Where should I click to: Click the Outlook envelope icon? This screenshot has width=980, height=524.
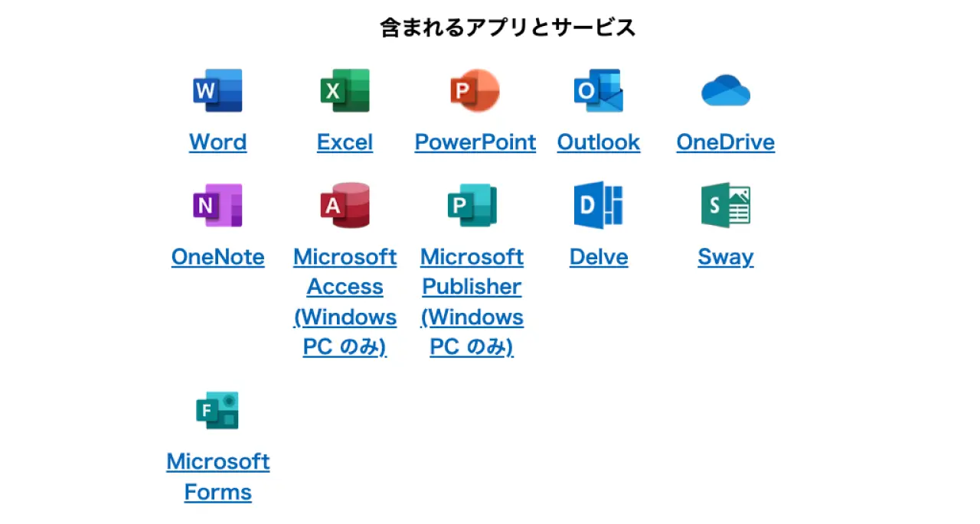coord(599,91)
